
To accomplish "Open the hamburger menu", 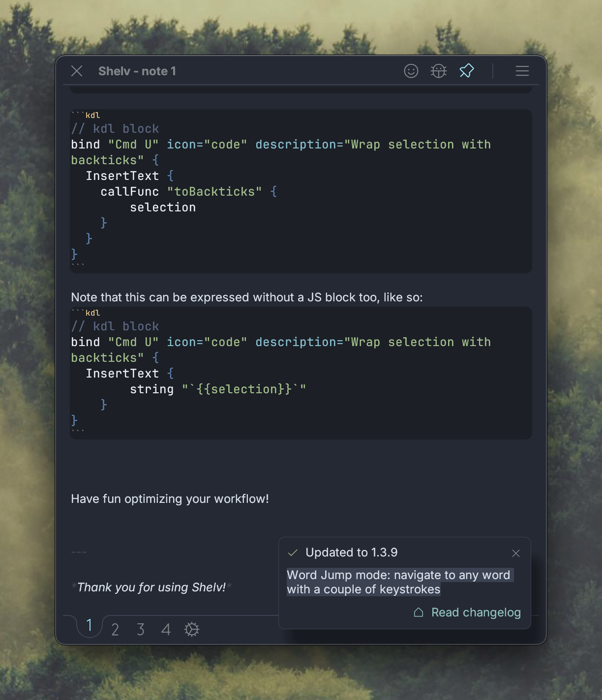I will point(522,71).
